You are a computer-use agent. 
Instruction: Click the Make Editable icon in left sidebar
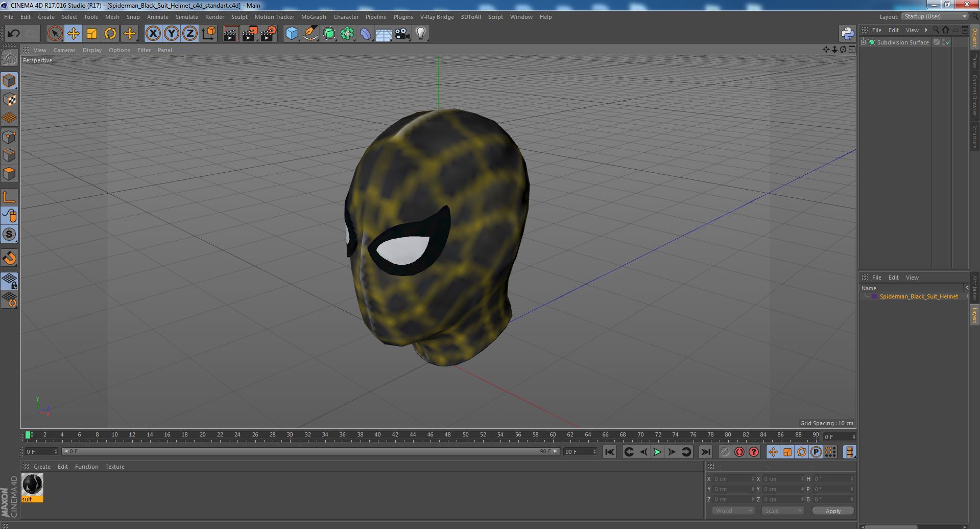click(x=9, y=57)
